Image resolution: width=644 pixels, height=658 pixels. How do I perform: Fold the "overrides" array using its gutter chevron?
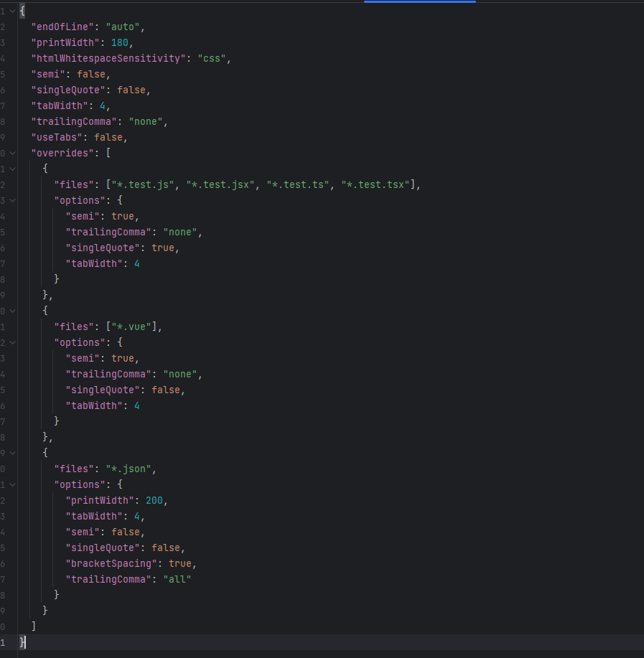click(13, 153)
